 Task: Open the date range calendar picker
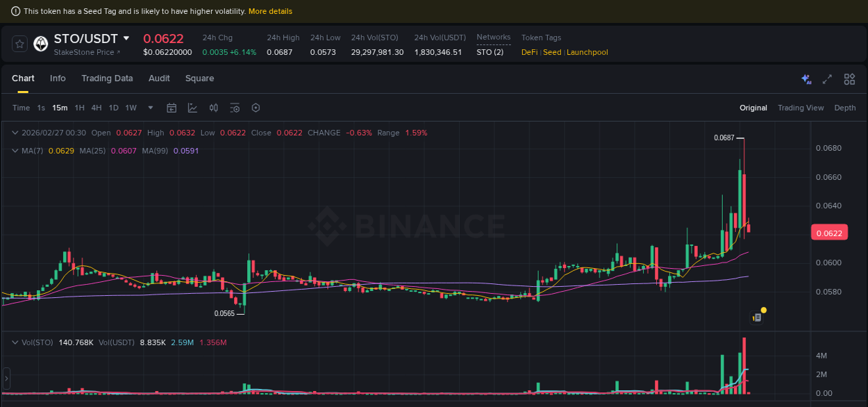[172, 108]
